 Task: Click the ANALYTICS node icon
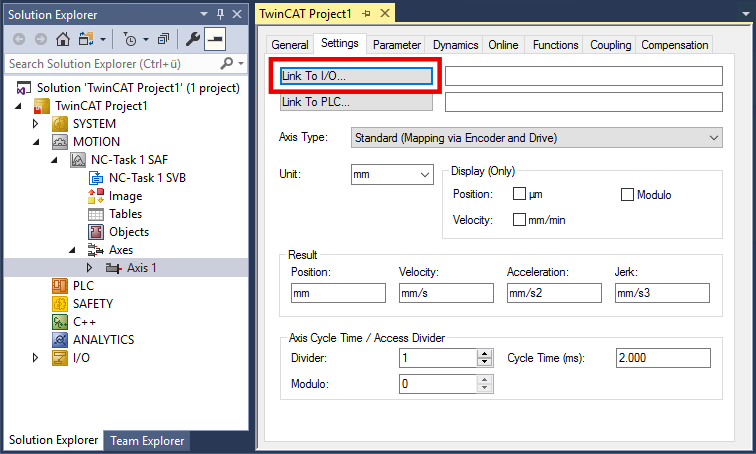click(x=60, y=340)
